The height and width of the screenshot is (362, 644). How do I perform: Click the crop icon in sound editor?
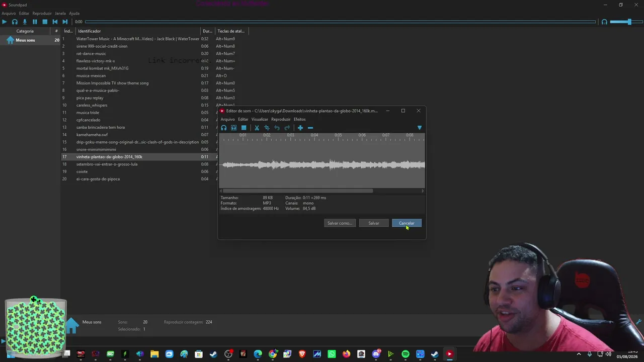[x=267, y=128]
